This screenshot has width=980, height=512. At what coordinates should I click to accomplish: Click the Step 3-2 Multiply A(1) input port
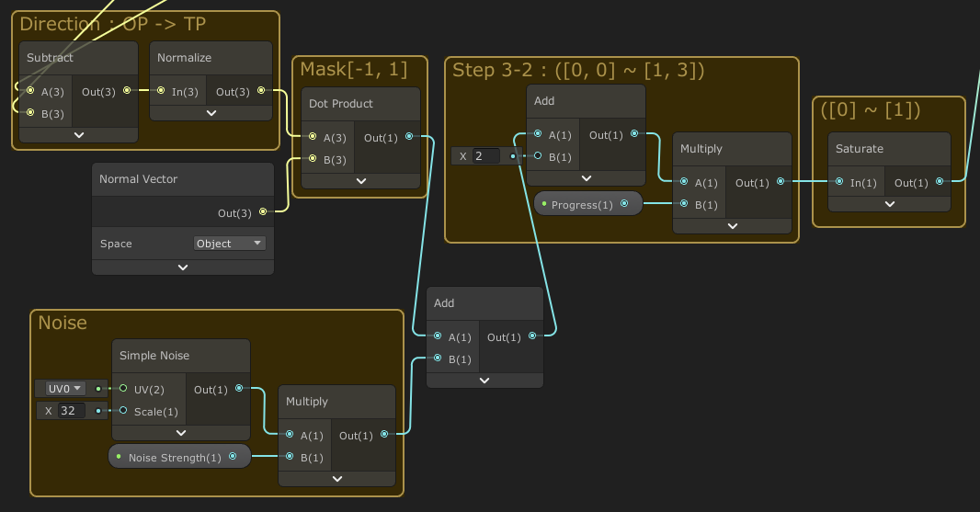pyautogui.click(x=684, y=181)
